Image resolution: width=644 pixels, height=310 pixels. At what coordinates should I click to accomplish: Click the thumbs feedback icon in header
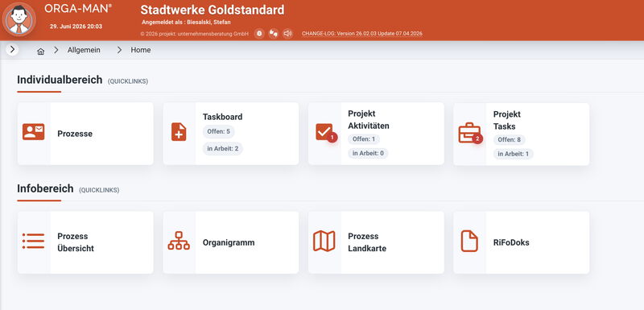click(x=274, y=34)
